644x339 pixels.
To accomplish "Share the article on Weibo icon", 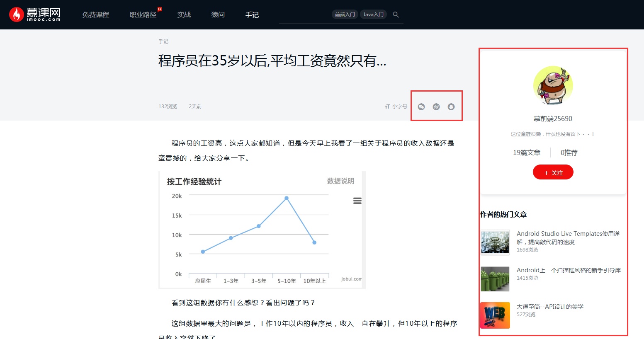I will (436, 107).
